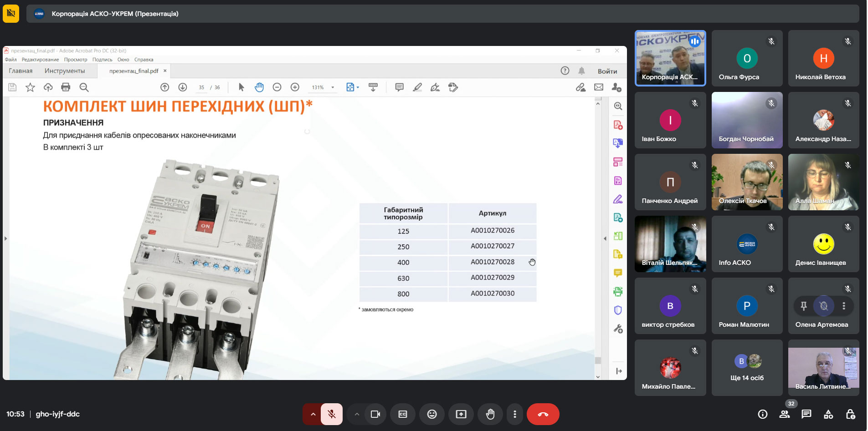Switch to the Инструменты tab
The image size is (868, 431).
point(65,71)
